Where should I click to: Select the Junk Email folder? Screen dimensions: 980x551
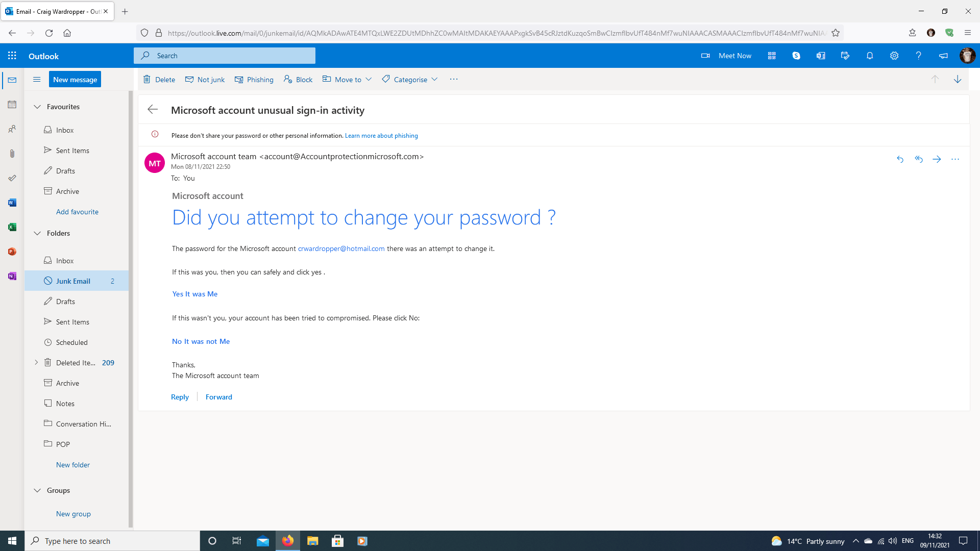(72, 281)
